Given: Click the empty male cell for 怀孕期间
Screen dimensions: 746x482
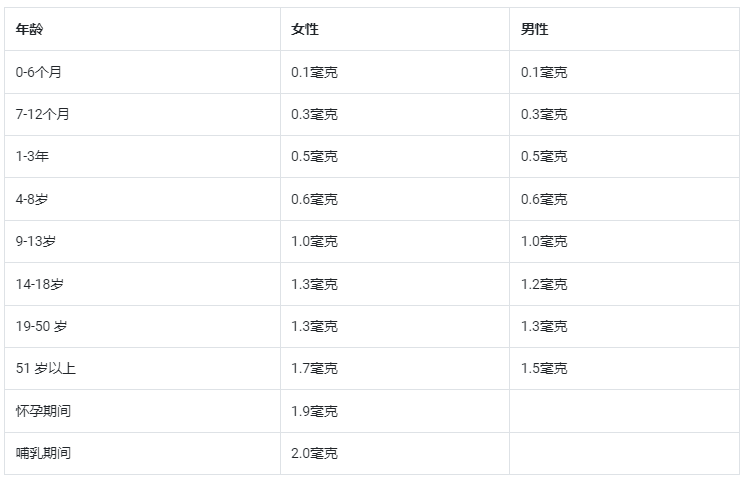Looking at the screenshot, I should click(x=624, y=411).
